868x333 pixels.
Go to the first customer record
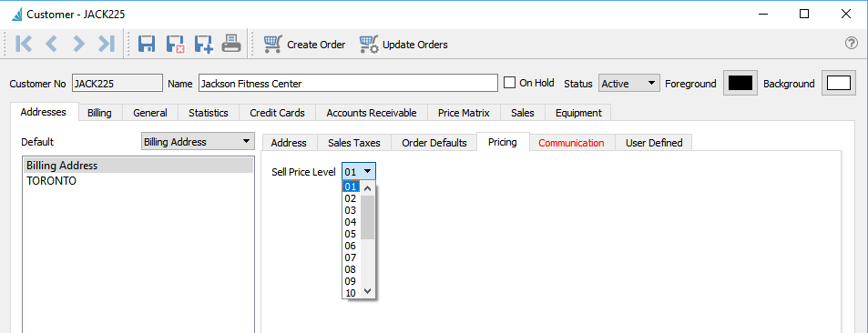pyautogui.click(x=24, y=45)
